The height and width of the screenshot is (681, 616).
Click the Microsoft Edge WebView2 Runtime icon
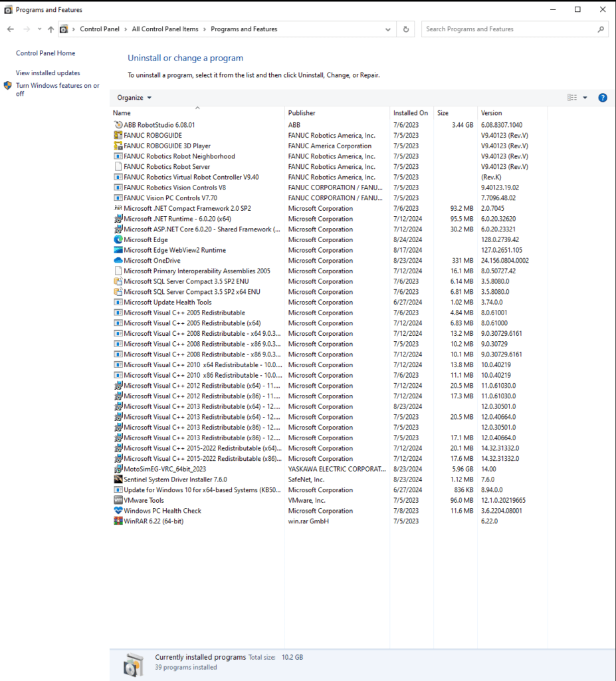pyautogui.click(x=118, y=250)
